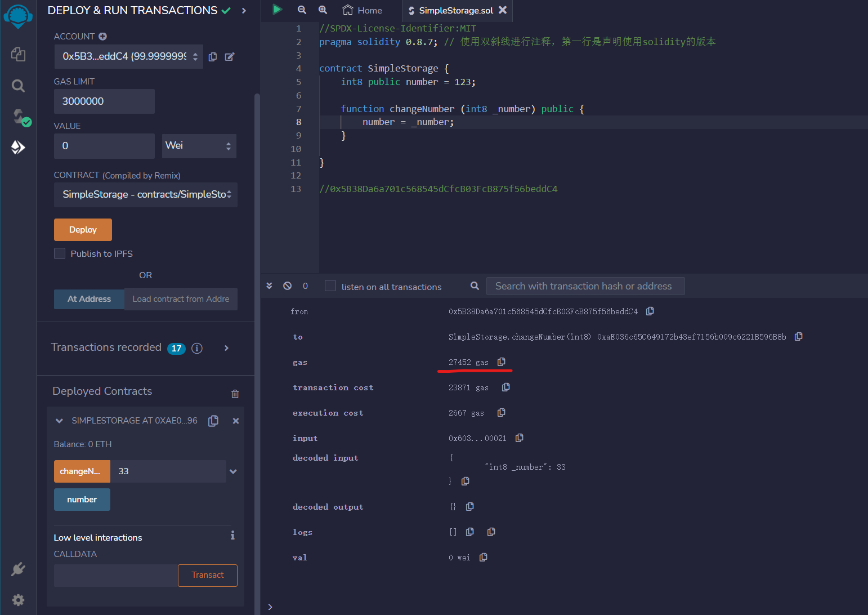Image resolution: width=868 pixels, height=615 pixels.
Task: Zoom in the editor font
Action: tap(323, 10)
